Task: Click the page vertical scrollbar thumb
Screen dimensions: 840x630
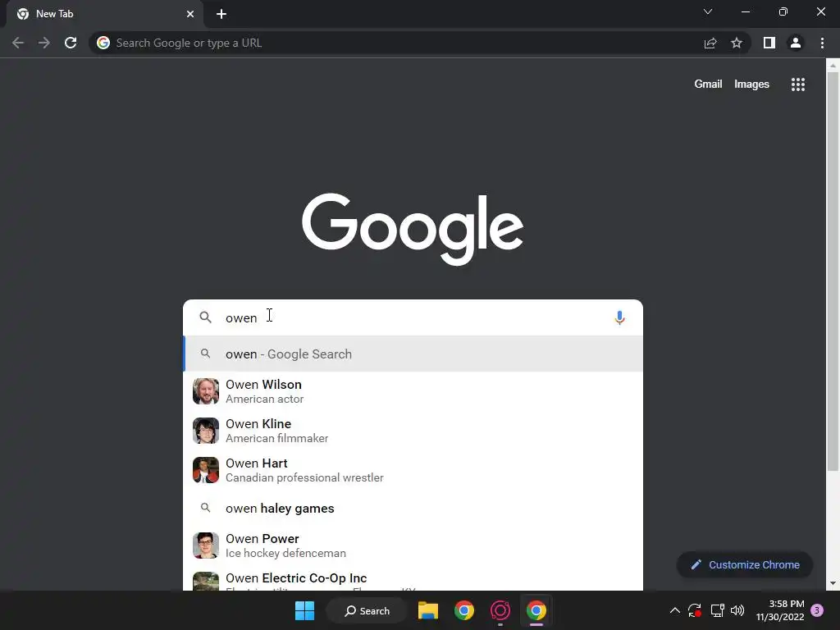Action: [833, 272]
